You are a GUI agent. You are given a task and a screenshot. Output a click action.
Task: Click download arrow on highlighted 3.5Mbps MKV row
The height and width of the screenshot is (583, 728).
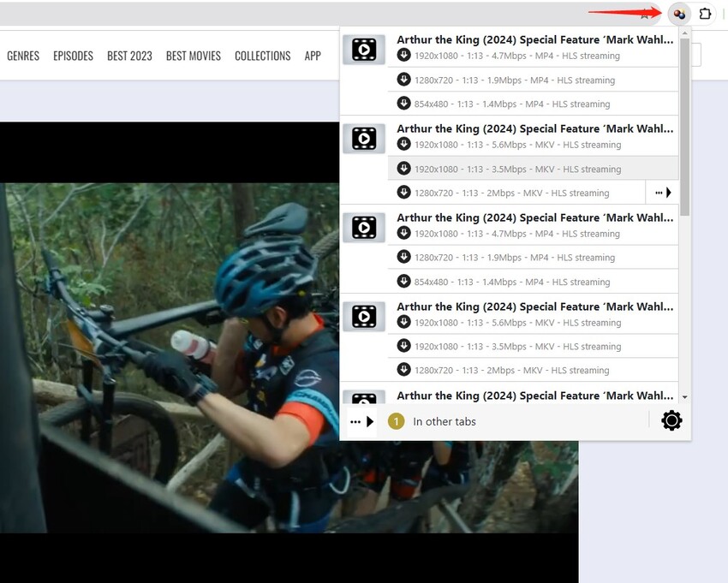pos(404,168)
